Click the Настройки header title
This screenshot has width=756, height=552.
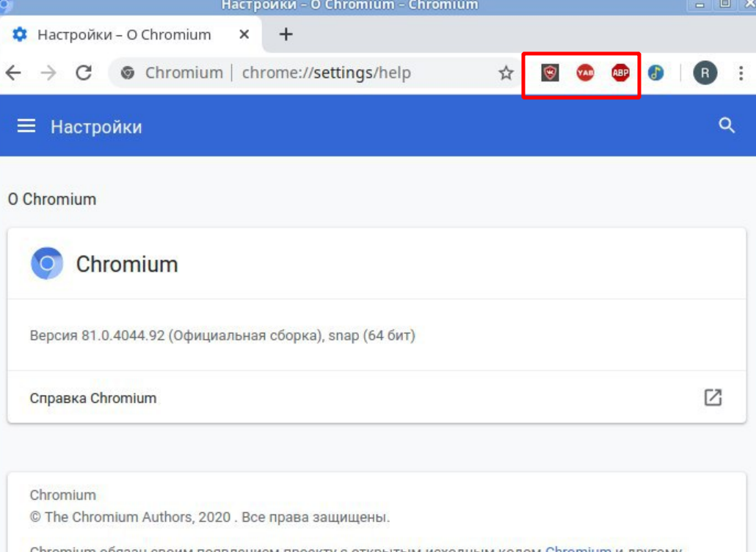point(96,127)
